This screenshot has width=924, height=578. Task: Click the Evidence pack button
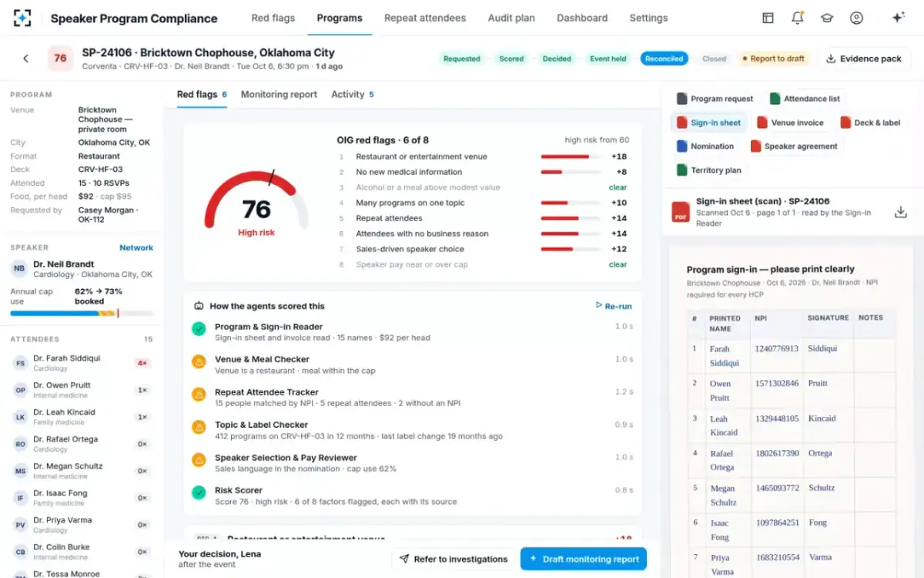coord(863,59)
